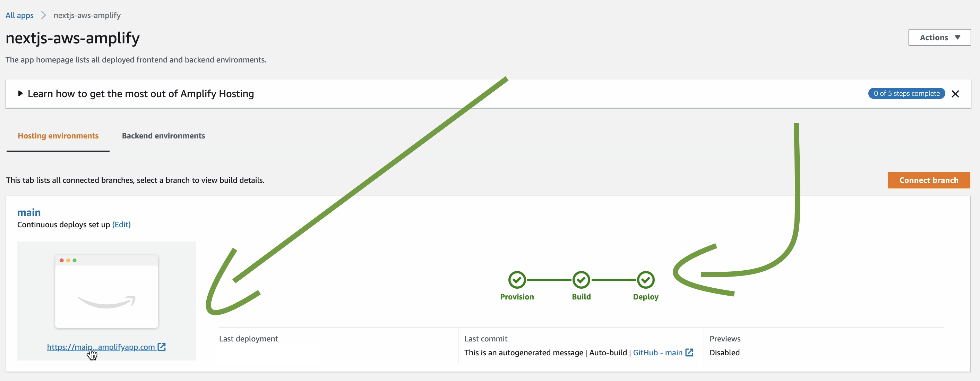Viewport: 980px width, 381px height.
Task: Click the Build step checkmark icon
Action: point(581,280)
